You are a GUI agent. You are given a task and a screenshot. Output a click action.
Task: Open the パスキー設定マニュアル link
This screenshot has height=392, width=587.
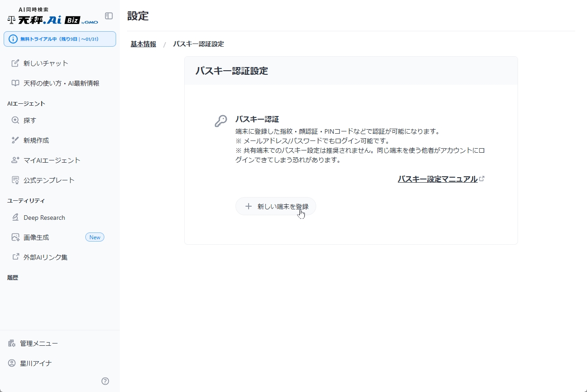click(x=437, y=179)
